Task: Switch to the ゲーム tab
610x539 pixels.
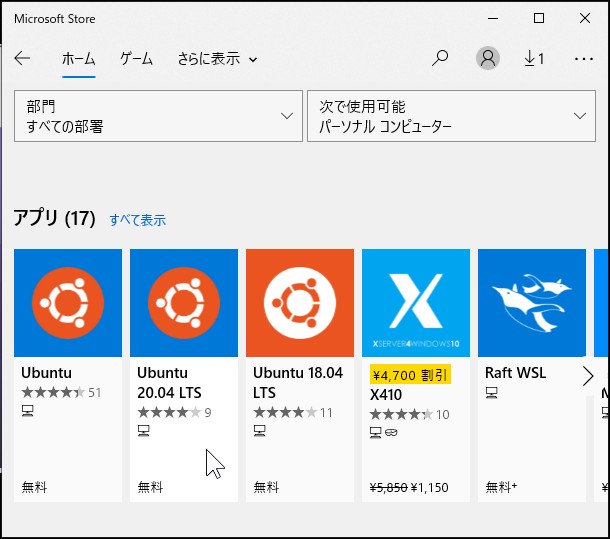Action: pyautogui.click(x=136, y=59)
